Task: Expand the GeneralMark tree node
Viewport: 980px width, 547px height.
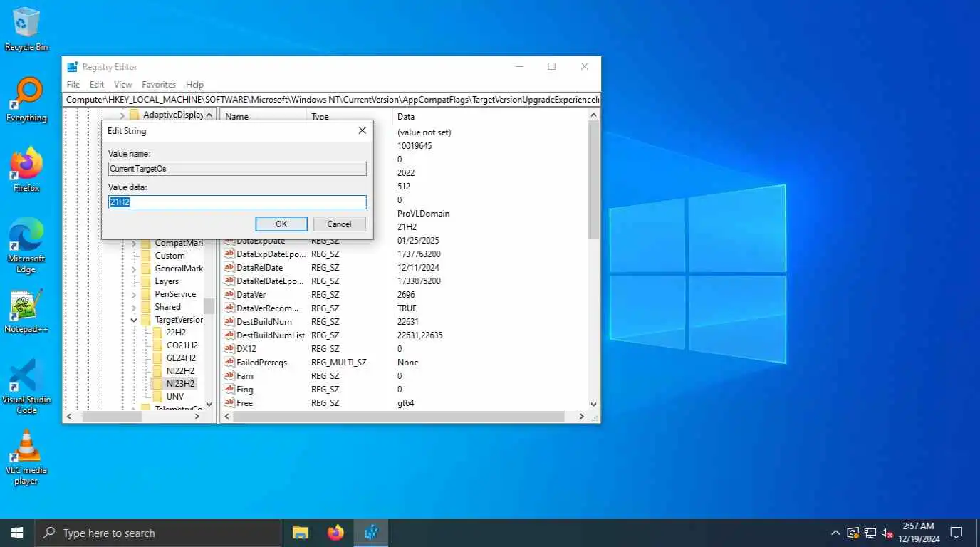Action: [134, 269]
